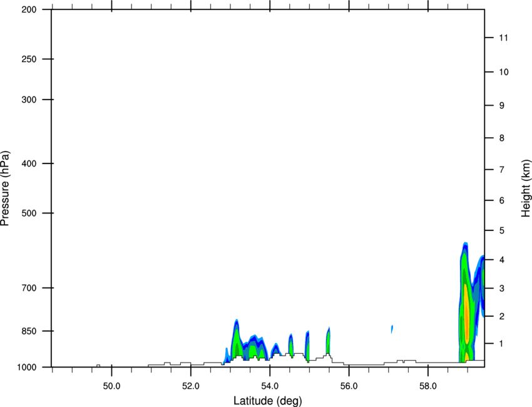Screen dimensions: 532x407
Task: Click the 52.0 latitude tick label
Action: pos(191,386)
